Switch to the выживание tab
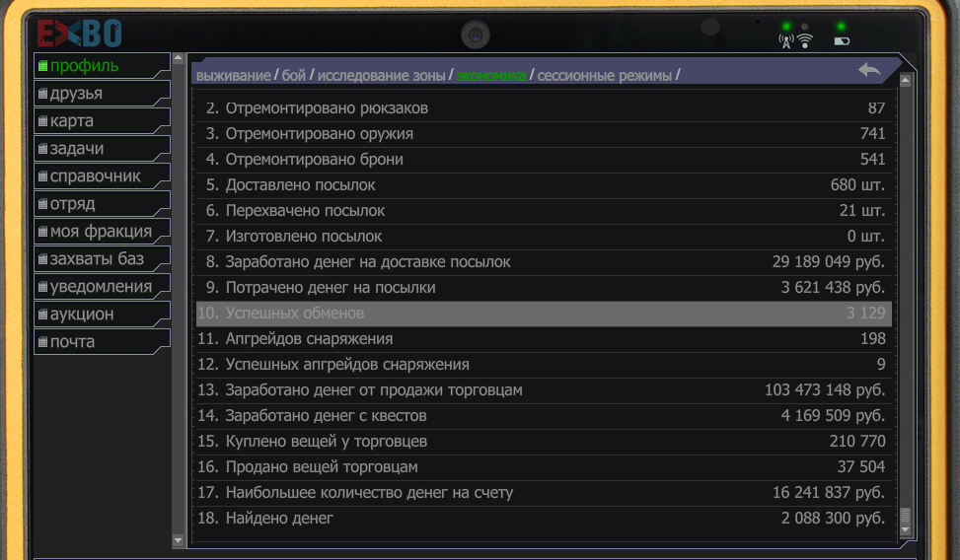 click(x=233, y=75)
